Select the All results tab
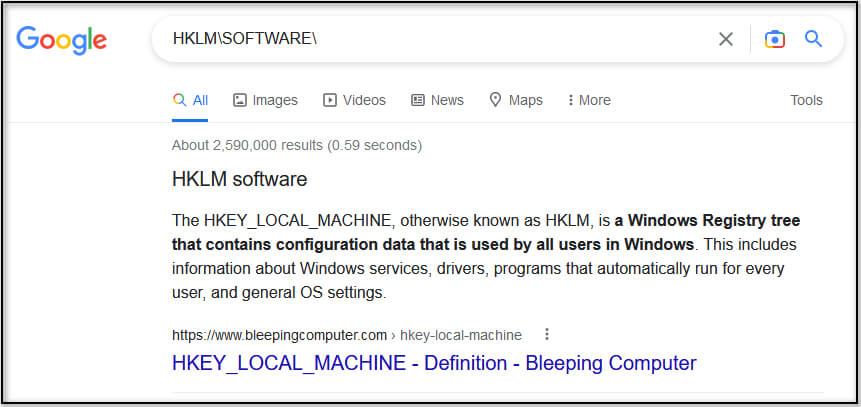The image size is (861, 407). (x=190, y=101)
